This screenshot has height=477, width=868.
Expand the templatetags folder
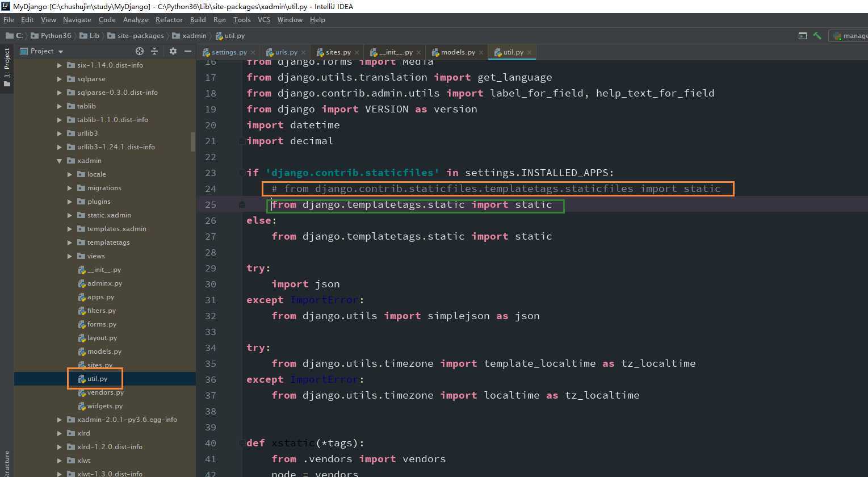pos(70,242)
